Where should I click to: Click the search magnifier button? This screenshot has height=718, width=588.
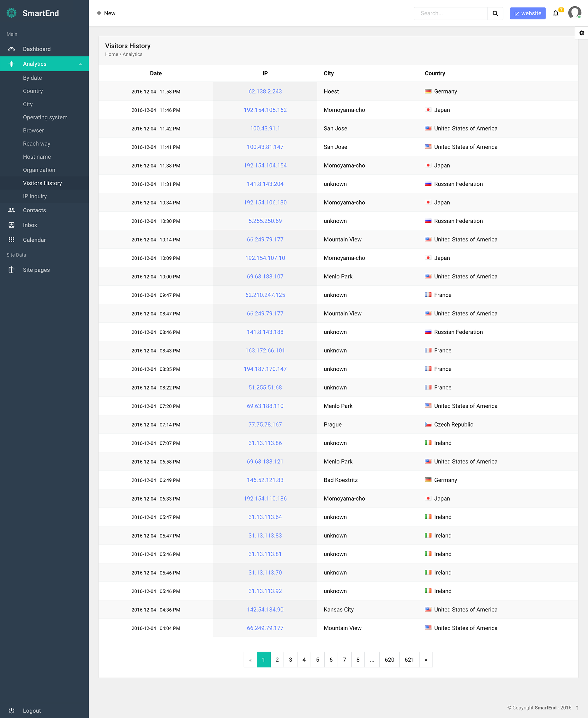pos(495,13)
